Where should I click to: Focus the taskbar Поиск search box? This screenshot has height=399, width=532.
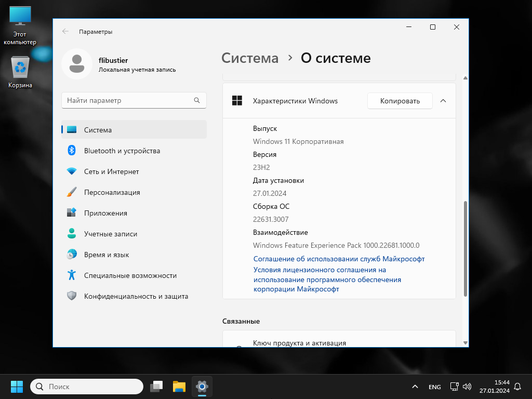tap(87, 387)
